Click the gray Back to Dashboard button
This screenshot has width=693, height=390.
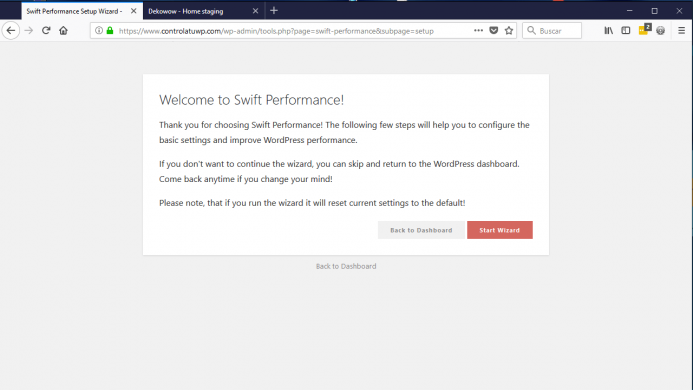421,230
